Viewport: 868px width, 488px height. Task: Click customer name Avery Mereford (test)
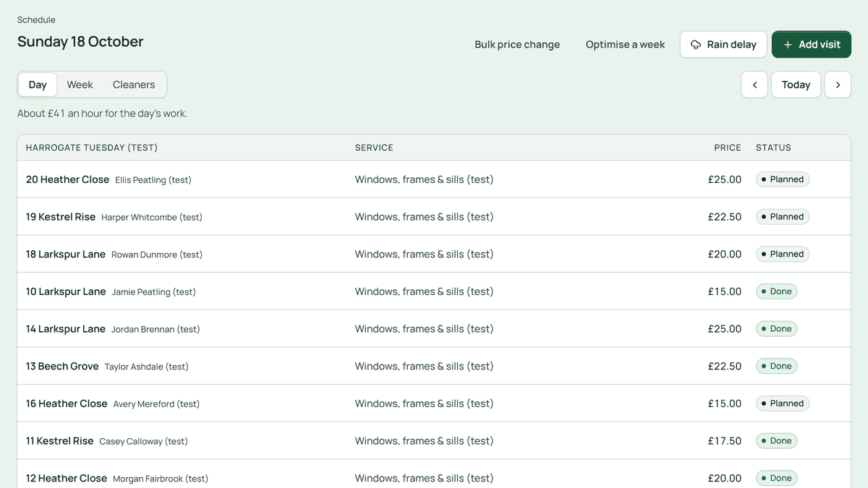(156, 404)
